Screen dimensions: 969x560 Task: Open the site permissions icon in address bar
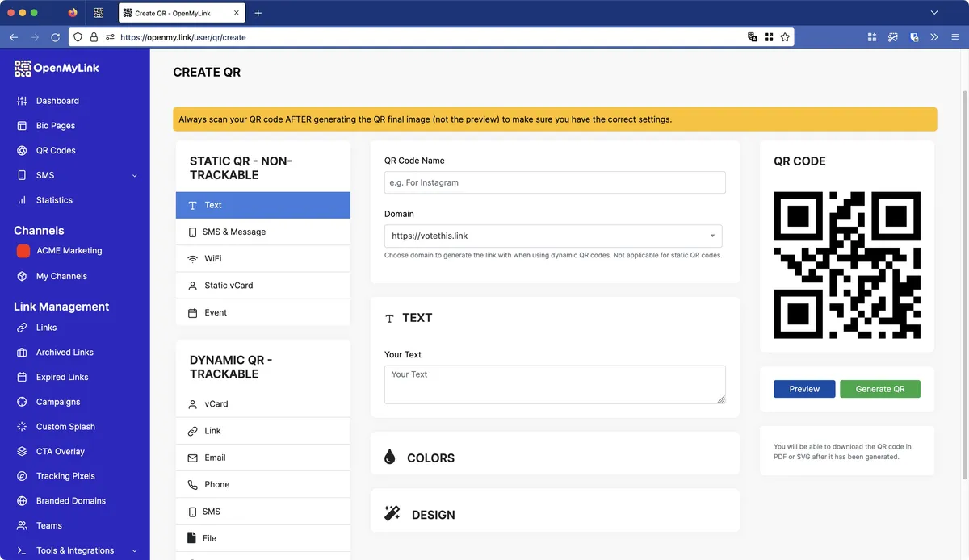110,37
